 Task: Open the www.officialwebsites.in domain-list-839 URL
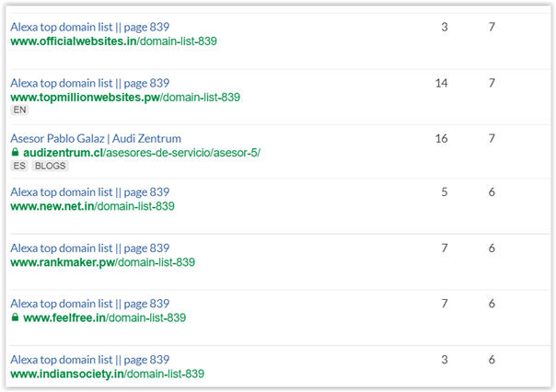point(113,41)
